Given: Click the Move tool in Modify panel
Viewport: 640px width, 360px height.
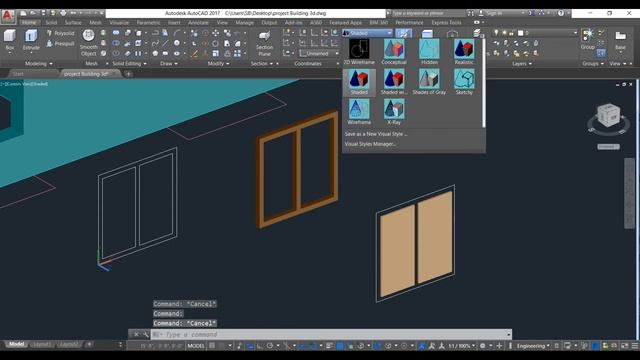Looking at the screenshot, I should (216, 33).
